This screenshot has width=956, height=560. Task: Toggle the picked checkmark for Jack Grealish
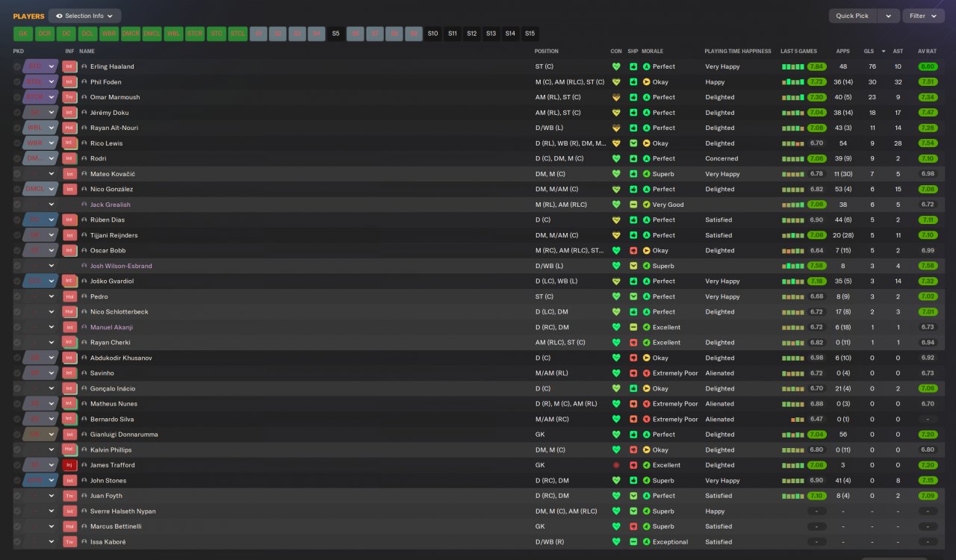17,205
